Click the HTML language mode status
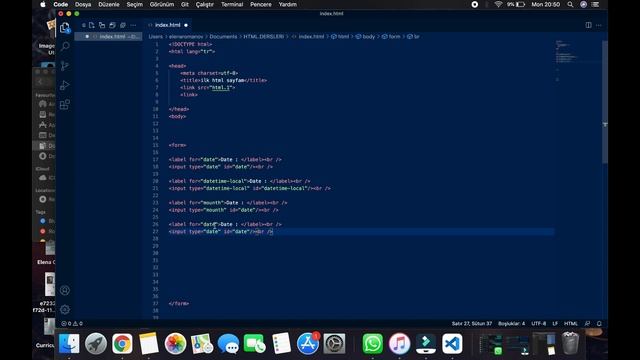 click(571, 323)
